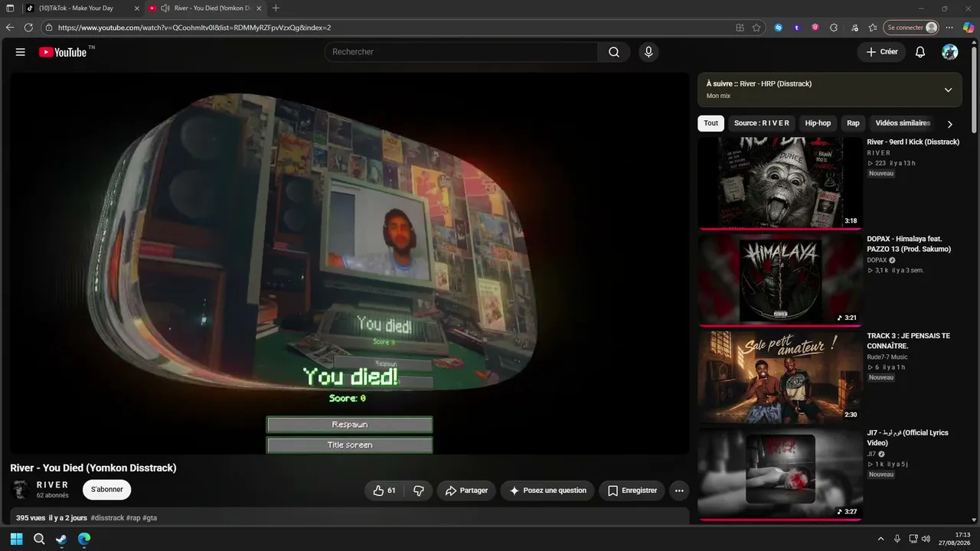The width and height of the screenshot is (980, 551).
Task: Collapse the À suivre playlist panel
Action: 948,90
